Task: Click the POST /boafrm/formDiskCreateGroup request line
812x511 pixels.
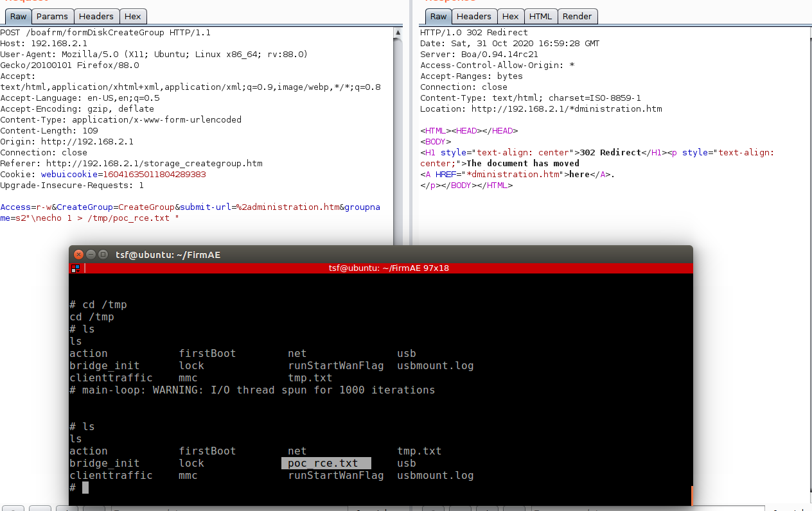Action: [x=105, y=33]
